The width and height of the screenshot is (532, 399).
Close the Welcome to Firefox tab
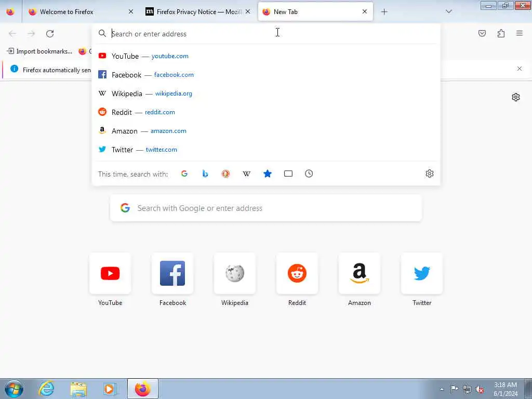(x=131, y=11)
